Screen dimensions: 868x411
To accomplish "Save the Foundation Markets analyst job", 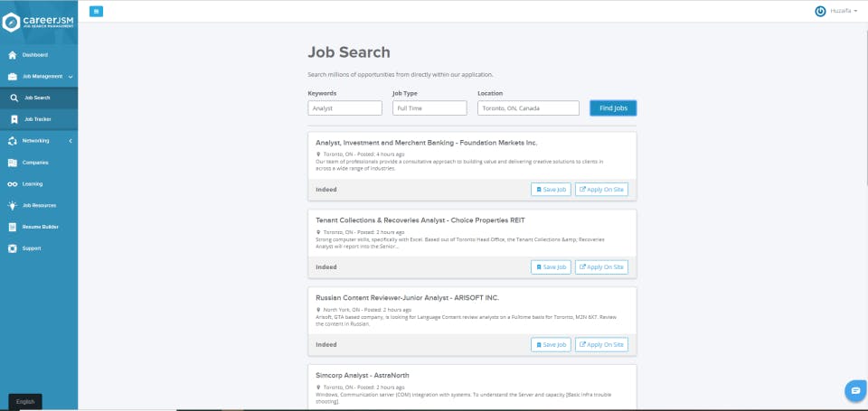I will point(551,190).
